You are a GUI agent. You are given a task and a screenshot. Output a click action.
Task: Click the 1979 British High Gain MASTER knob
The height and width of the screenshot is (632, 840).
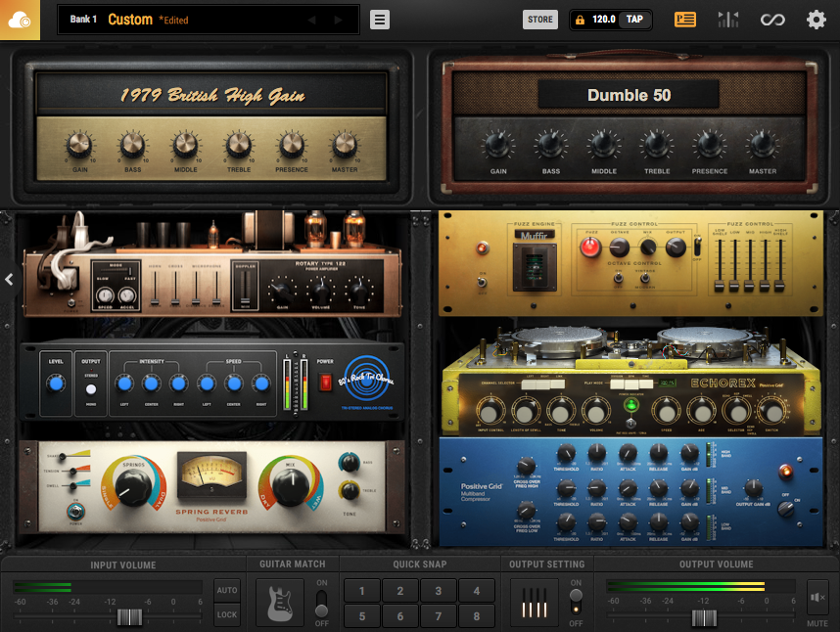pyautogui.click(x=345, y=144)
